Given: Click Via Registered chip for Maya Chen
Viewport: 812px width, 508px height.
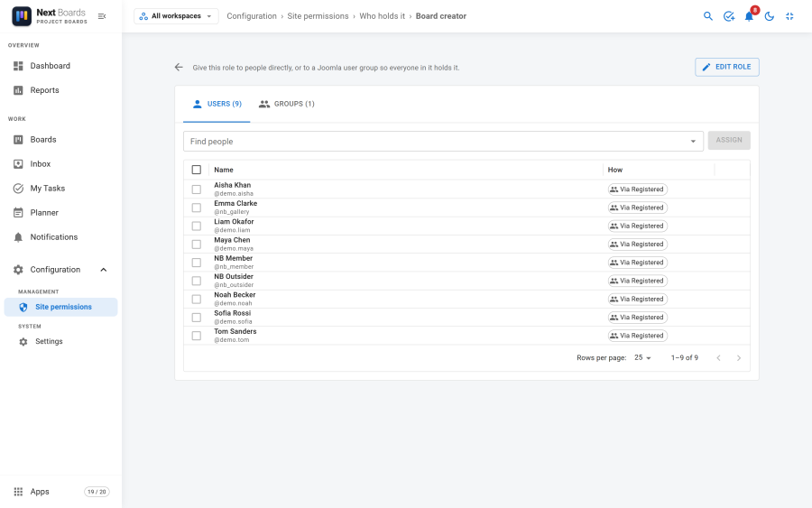Looking at the screenshot, I should click(638, 245).
